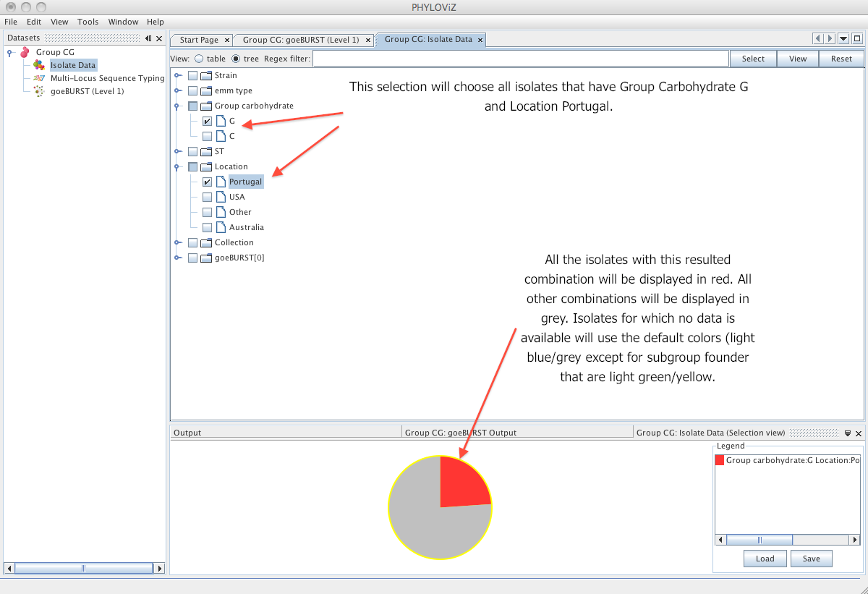This screenshot has width=868, height=594.
Task: Click the emm type folder icon
Action: tap(205, 90)
